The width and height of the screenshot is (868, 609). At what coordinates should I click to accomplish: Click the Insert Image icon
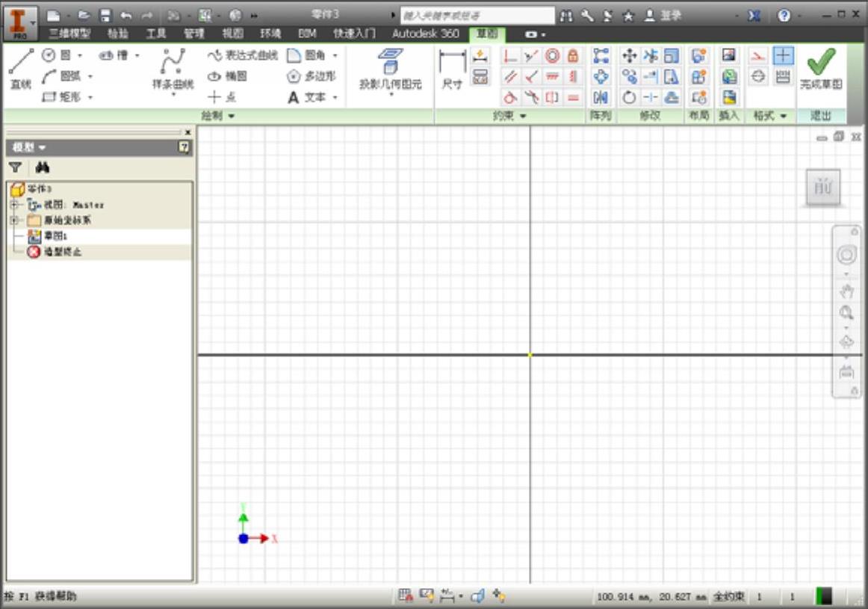click(728, 55)
